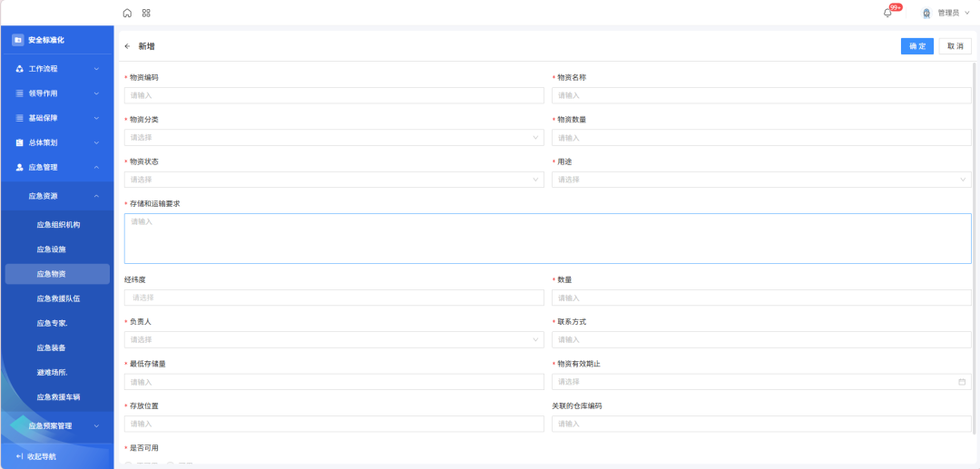980x469 pixels.
Task: Open 应急救援队伍 menu item
Action: point(57,298)
